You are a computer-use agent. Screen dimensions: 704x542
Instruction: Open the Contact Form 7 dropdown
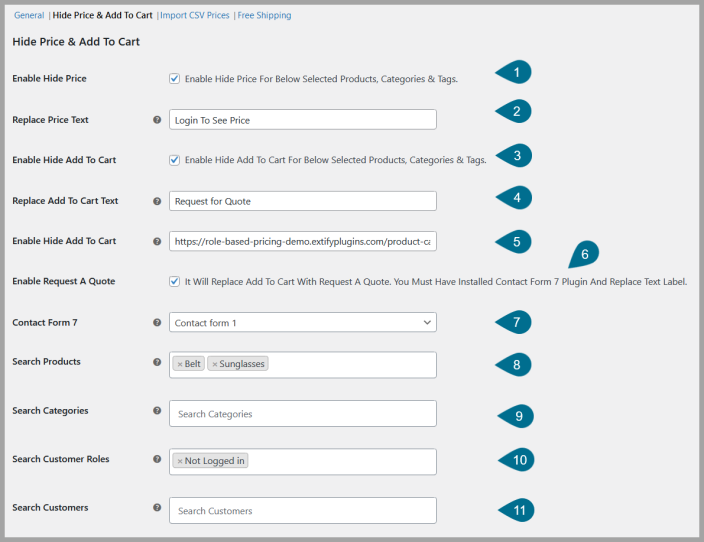click(x=302, y=323)
